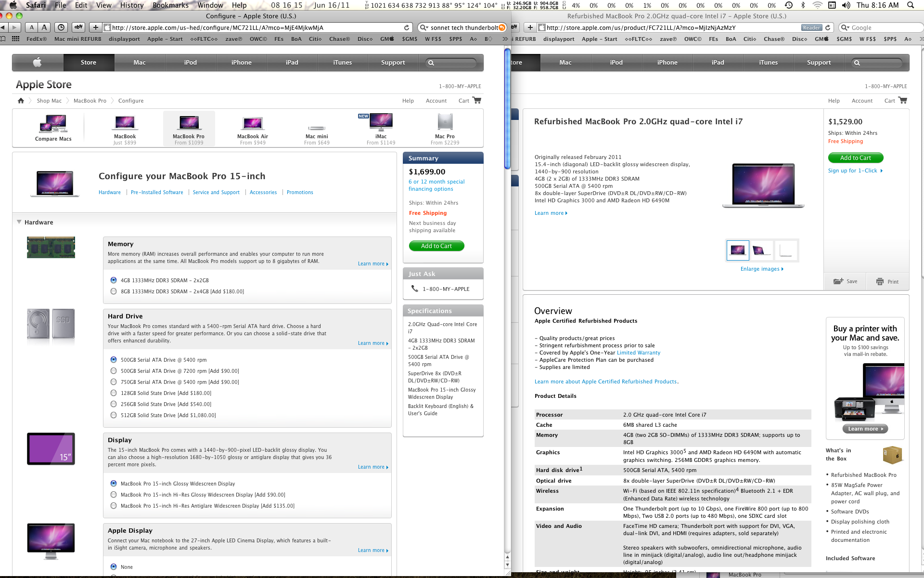Viewport: 924px width, 578px height.
Task: Open Sign up for 1-Click arrow link
Action: click(x=855, y=171)
